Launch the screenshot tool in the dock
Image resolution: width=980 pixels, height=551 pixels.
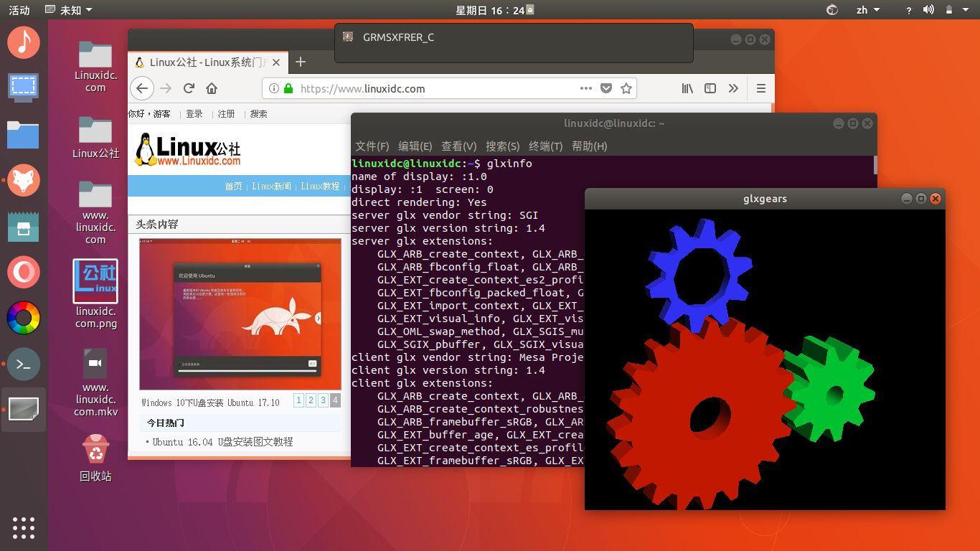pyautogui.click(x=24, y=88)
